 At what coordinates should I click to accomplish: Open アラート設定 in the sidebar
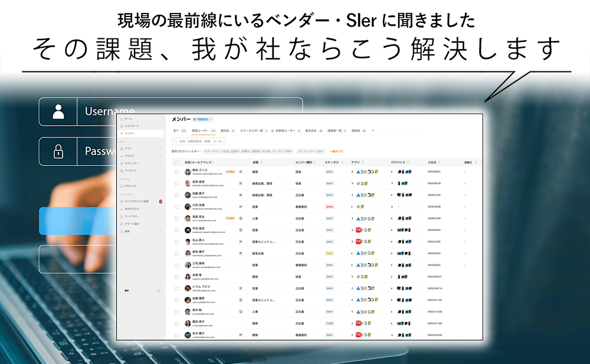132,224
